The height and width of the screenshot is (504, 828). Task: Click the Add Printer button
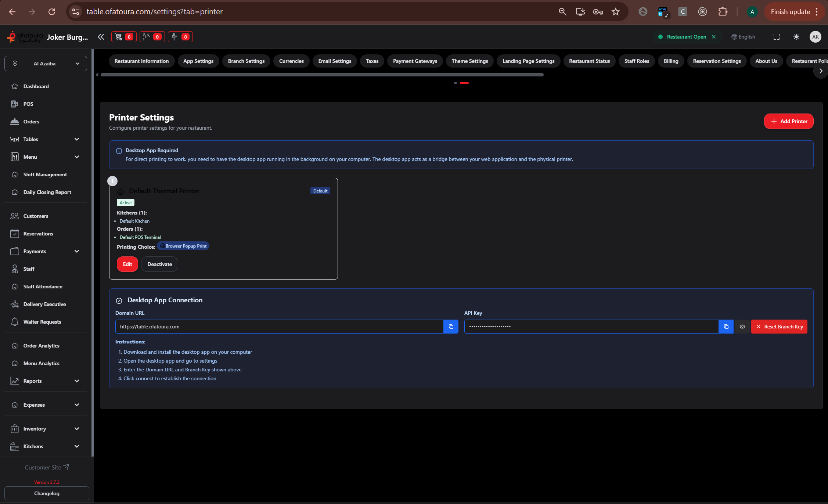click(x=788, y=121)
